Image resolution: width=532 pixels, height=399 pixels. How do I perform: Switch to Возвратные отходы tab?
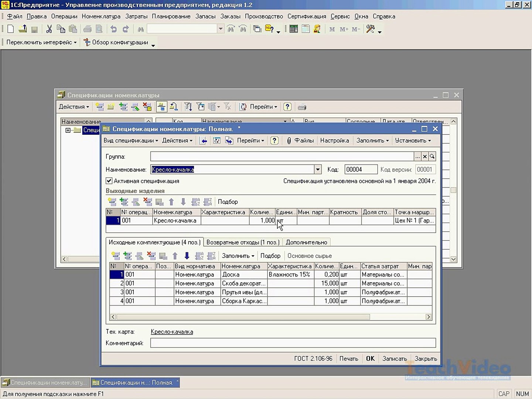pyautogui.click(x=243, y=242)
